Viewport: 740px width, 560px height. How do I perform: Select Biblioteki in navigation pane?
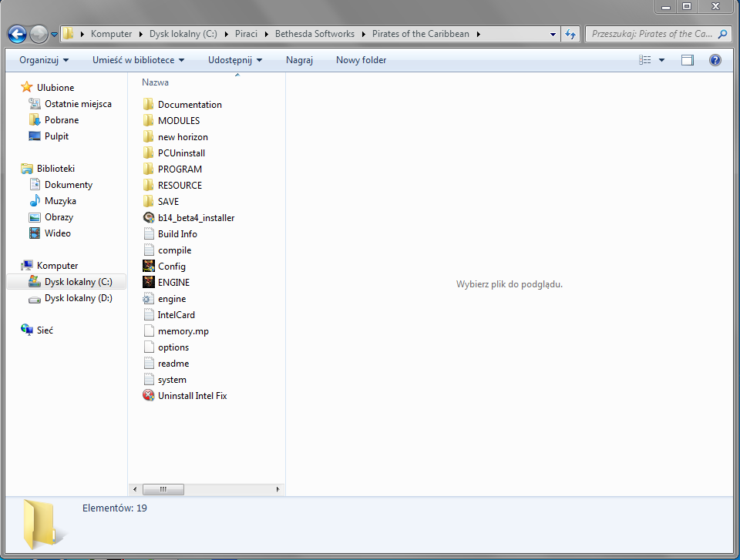[48, 169]
